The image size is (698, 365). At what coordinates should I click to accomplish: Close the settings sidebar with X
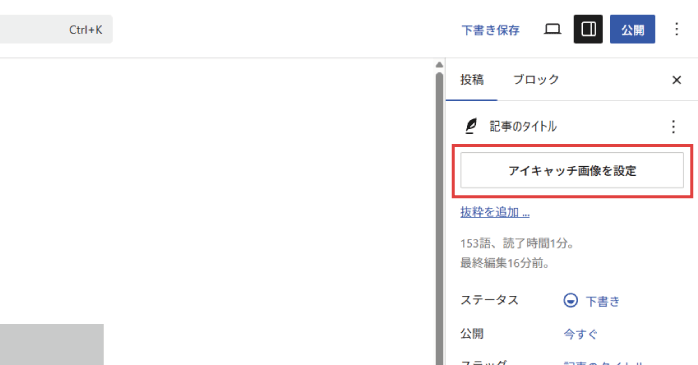pos(677,80)
